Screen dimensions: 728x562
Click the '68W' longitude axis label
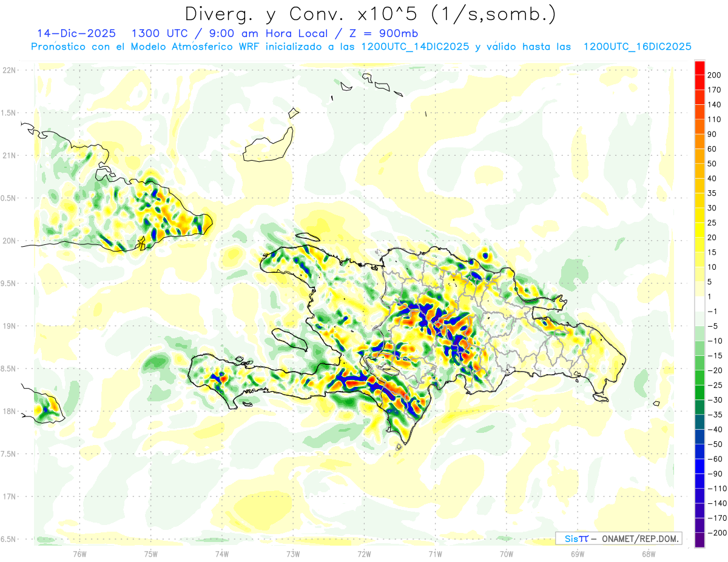pos(648,554)
